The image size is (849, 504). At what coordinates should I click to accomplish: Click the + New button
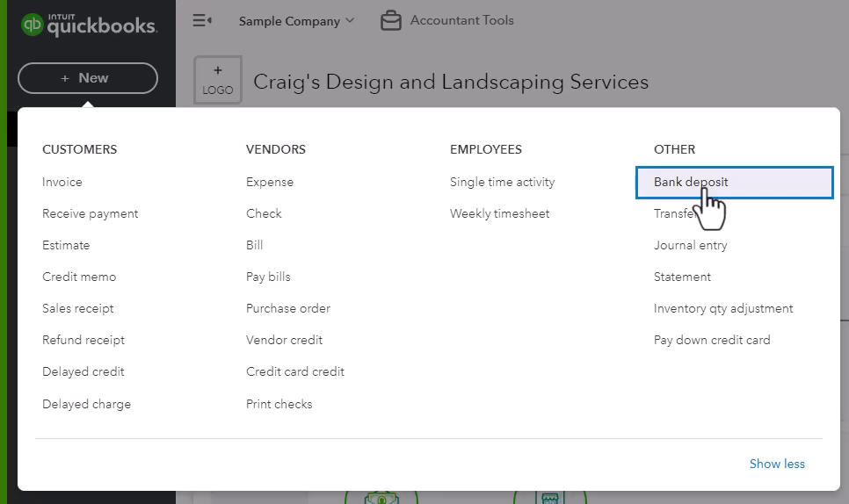tap(88, 78)
